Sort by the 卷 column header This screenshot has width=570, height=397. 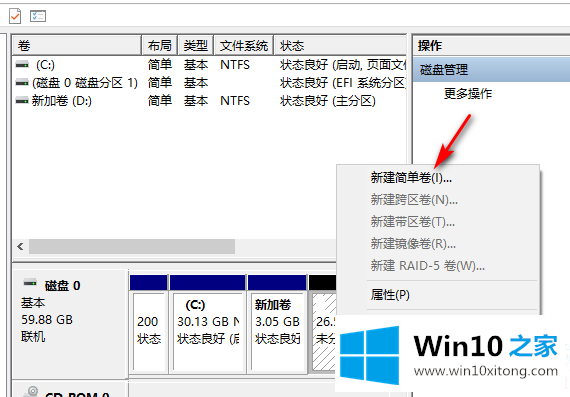[x=77, y=45]
